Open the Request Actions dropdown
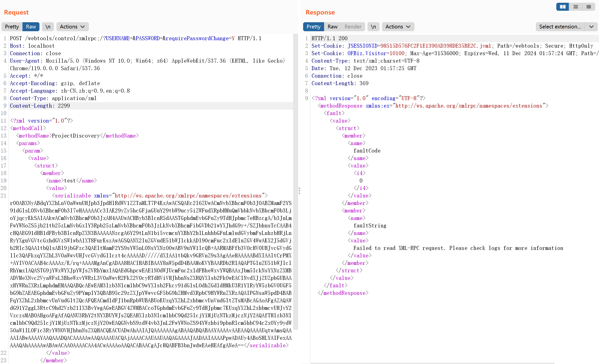Viewport: 599px width, 364px height. tap(72, 27)
